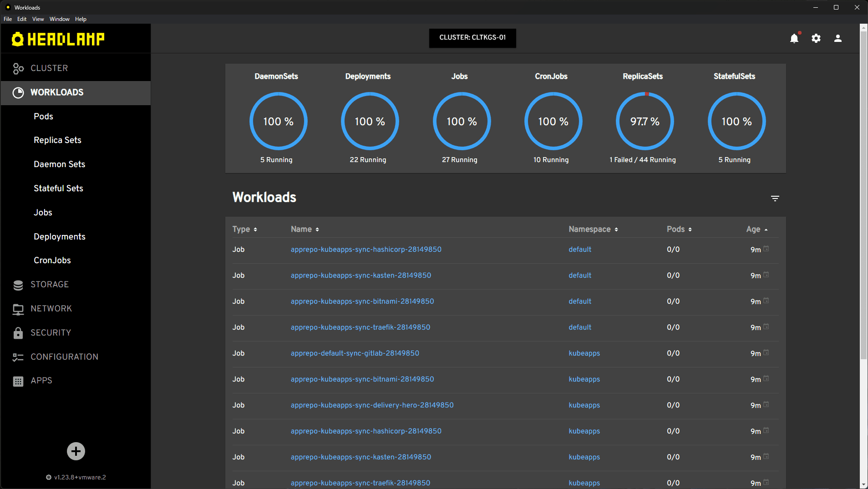
Task: Open apprepo-kubeapps-sync-delivery-hero-28149850 link
Action: (372, 405)
